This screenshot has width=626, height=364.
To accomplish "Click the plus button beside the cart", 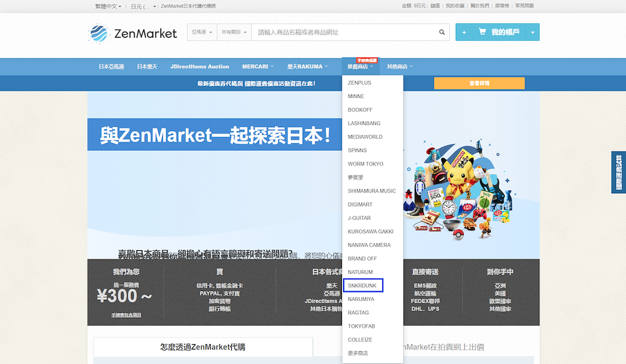I will click(464, 32).
